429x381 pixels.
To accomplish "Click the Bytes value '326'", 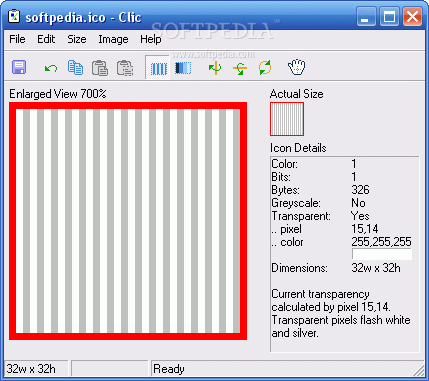I will coord(360,190).
